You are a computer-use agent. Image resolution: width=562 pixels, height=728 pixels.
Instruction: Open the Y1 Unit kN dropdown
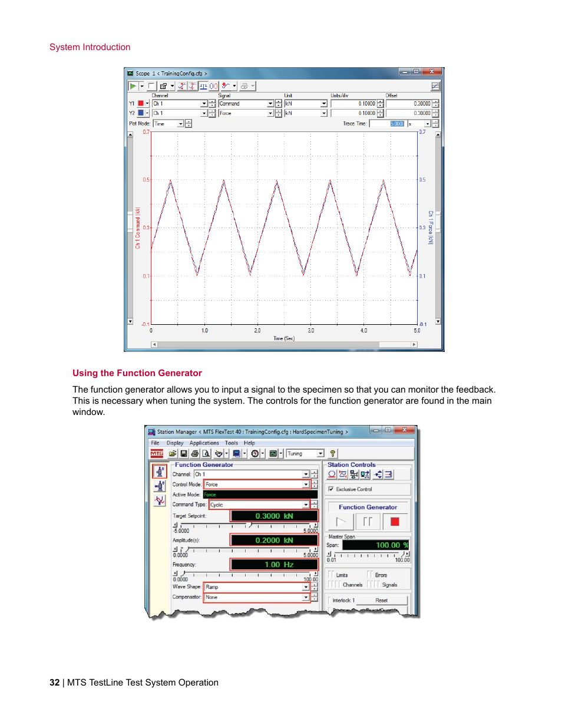pyautogui.click(x=323, y=104)
